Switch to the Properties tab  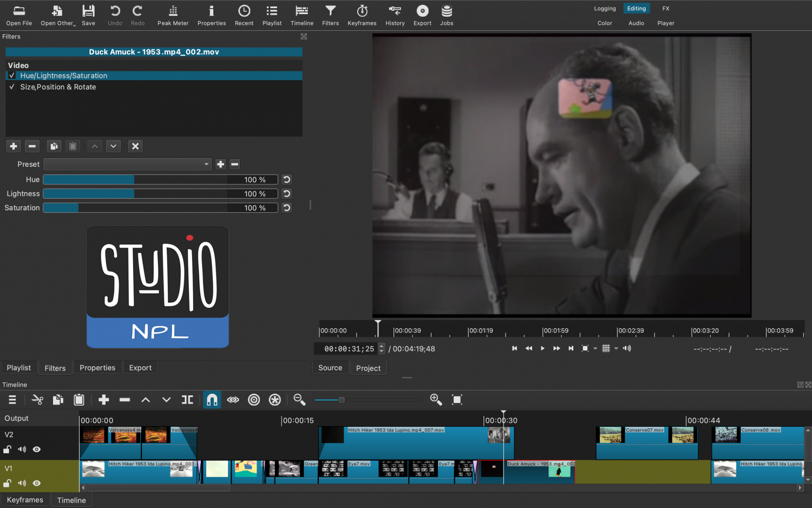coord(97,368)
